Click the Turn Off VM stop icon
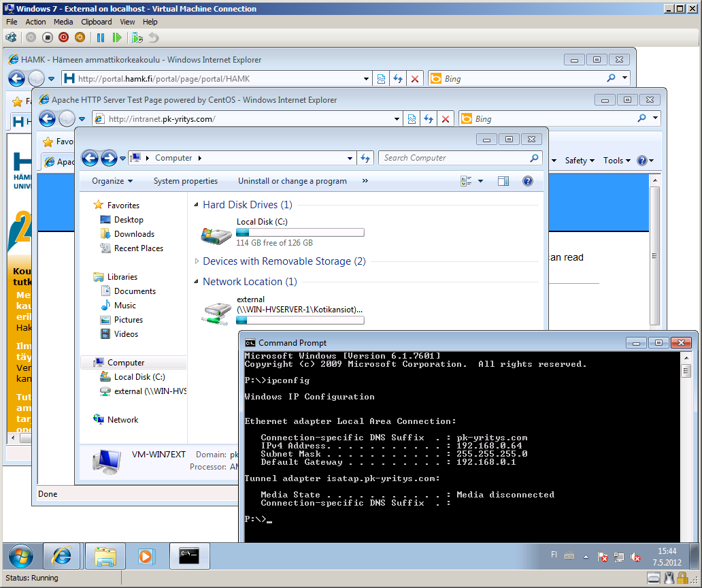The width and height of the screenshot is (702, 588). pyautogui.click(x=48, y=37)
